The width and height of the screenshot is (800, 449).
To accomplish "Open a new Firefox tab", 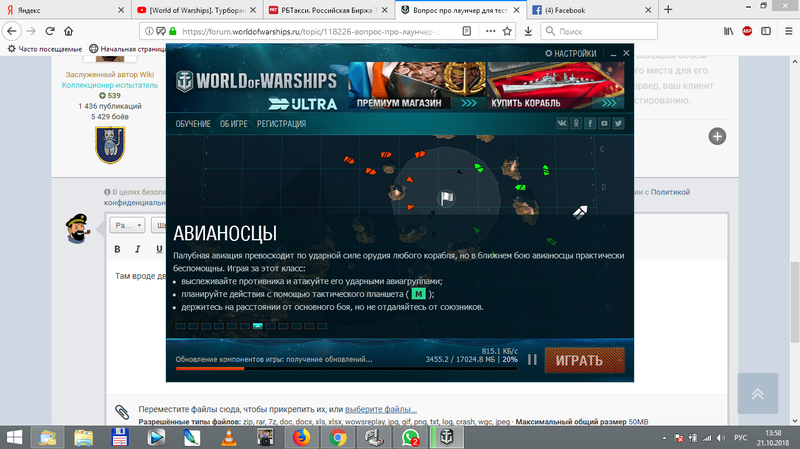I will [x=668, y=10].
